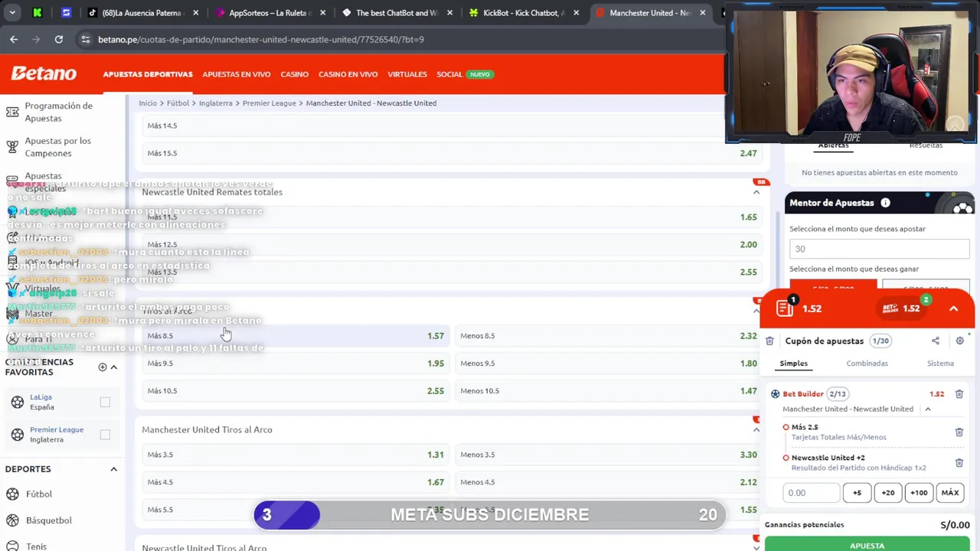Open the Inglaterra breadcrumb link
This screenshot has height=551, width=980.
215,103
